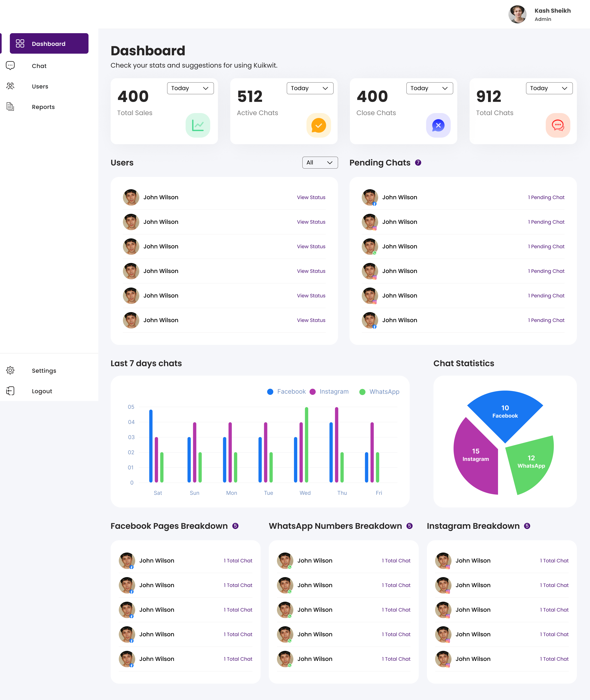Click the Settings gear icon in sidebar

click(x=10, y=370)
